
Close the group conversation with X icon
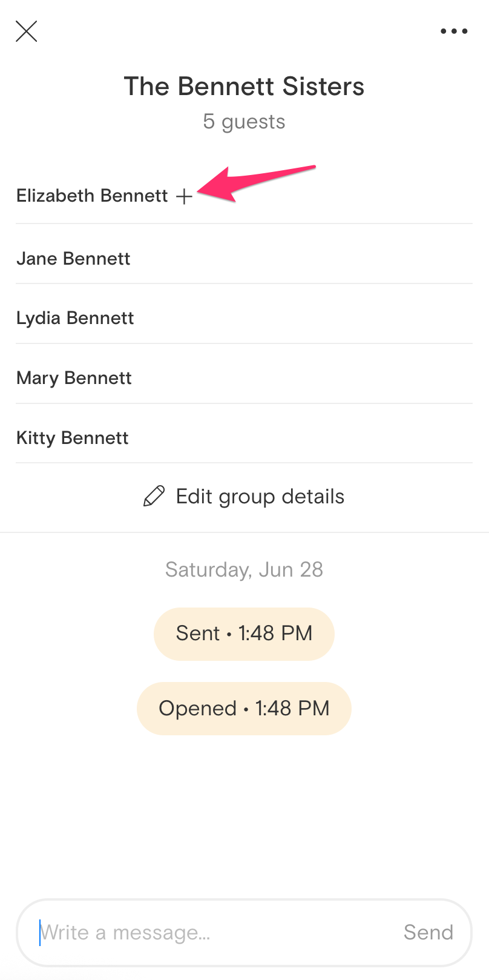point(27,31)
